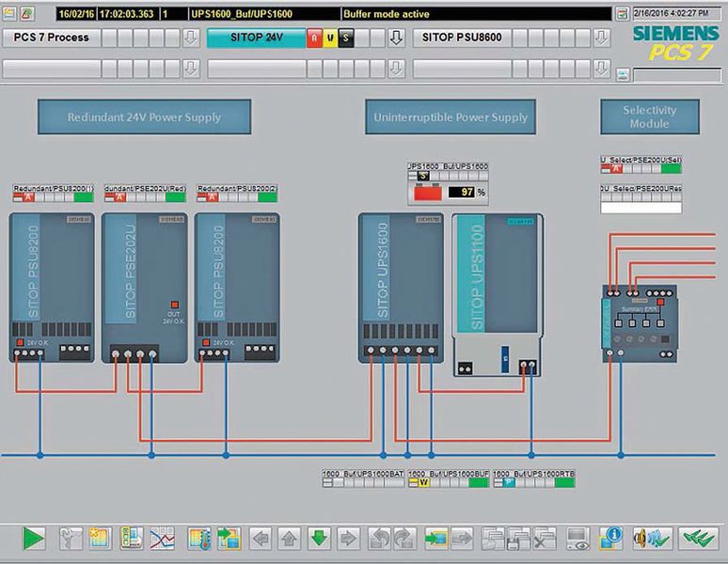Open the UPS1600RTB block icon
The image size is (728, 564).
pyautogui.click(x=534, y=478)
